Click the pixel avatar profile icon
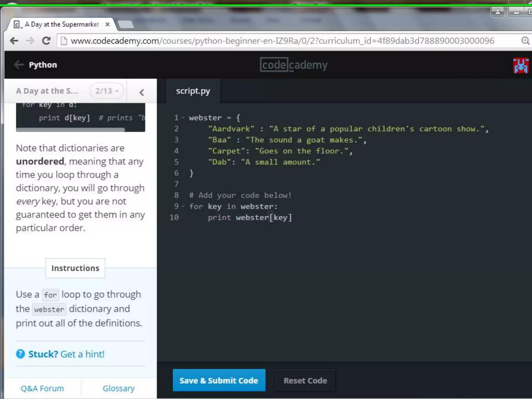The image size is (532, 399). [x=521, y=65]
